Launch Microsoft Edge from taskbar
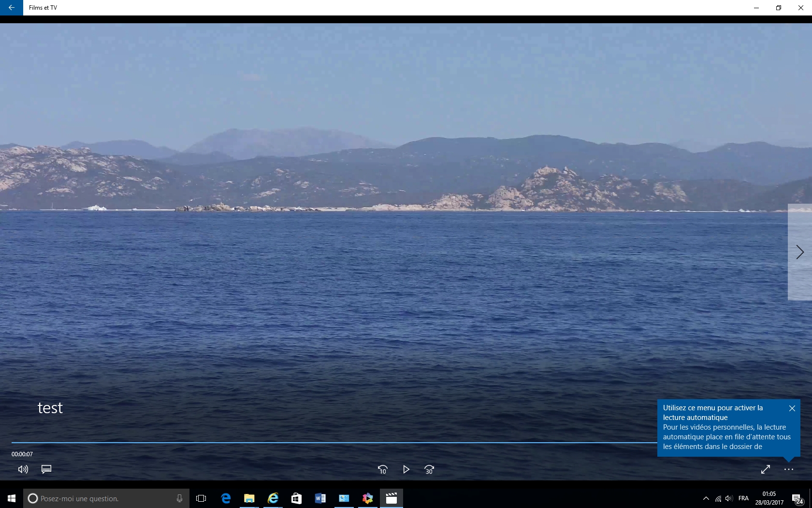Screen dimensions: 812x508 pyautogui.click(x=225, y=498)
